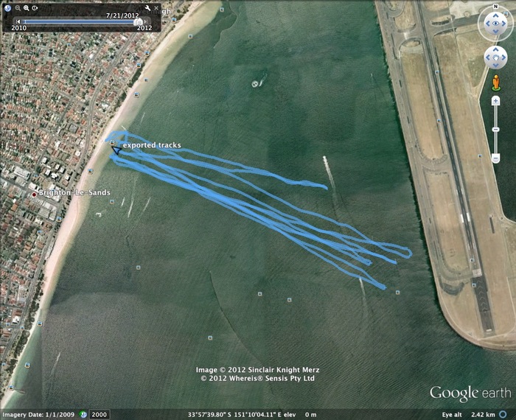Open time slider options wrench

coord(147,8)
